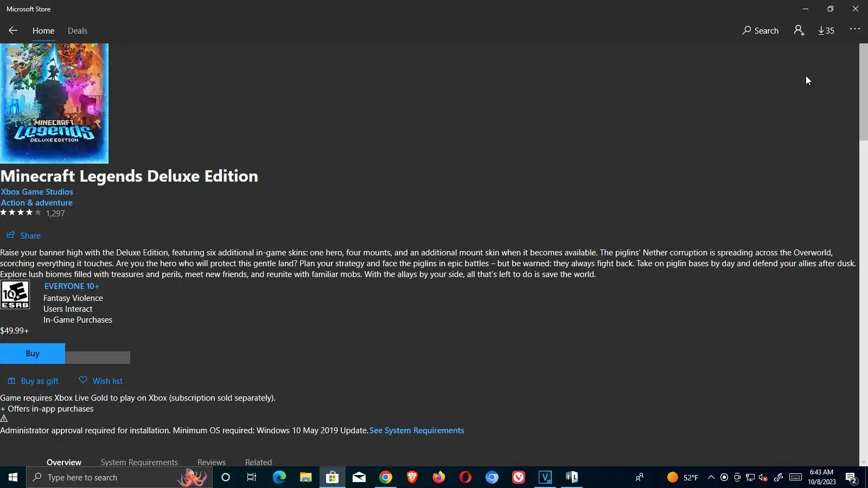This screenshot has width=868, height=488.
Task: Open the EVERYONE 10+ rating link
Action: [72, 286]
